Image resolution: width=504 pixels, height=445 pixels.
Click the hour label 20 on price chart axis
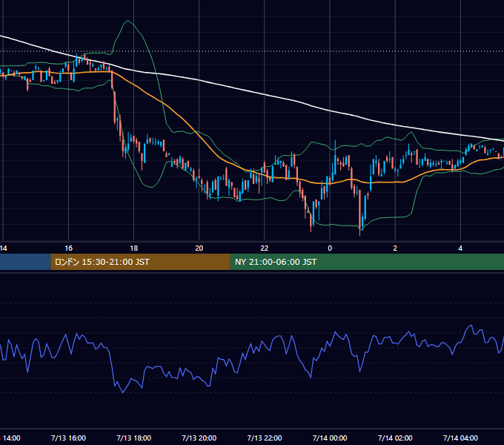199,248
